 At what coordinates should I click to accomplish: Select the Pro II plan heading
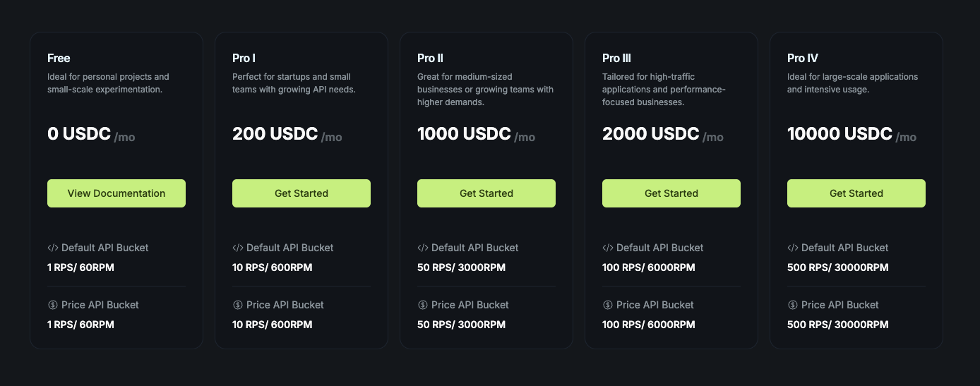[430, 58]
